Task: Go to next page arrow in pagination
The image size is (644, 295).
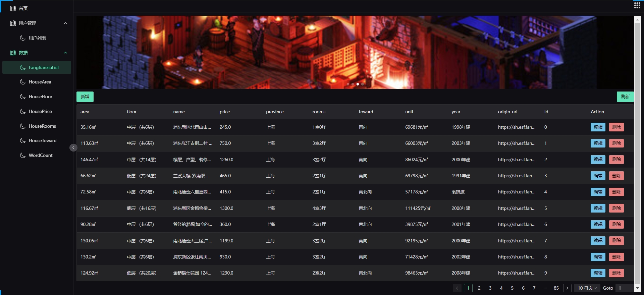Action: click(567, 288)
